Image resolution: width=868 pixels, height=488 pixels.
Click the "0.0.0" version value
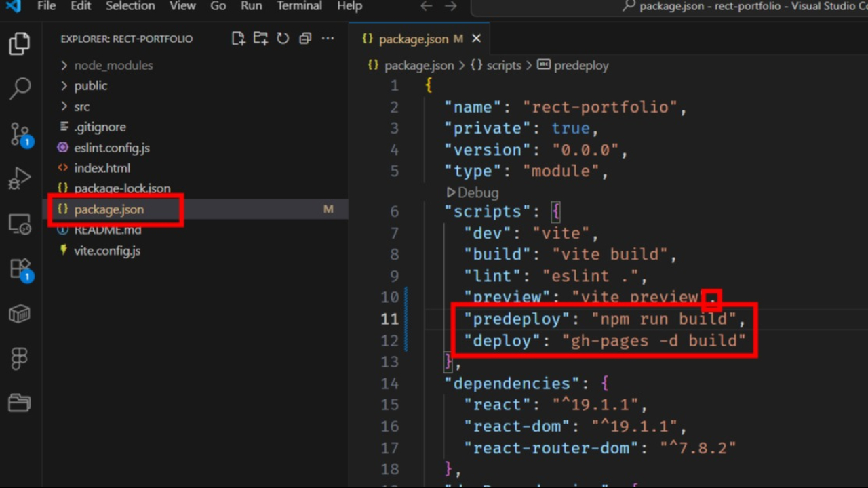click(x=585, y=150)
